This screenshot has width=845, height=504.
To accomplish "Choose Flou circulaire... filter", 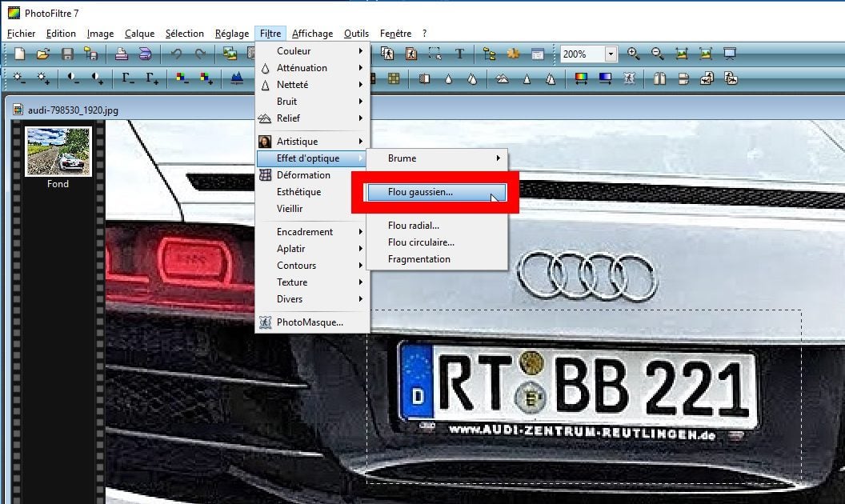I will (437, 242).
